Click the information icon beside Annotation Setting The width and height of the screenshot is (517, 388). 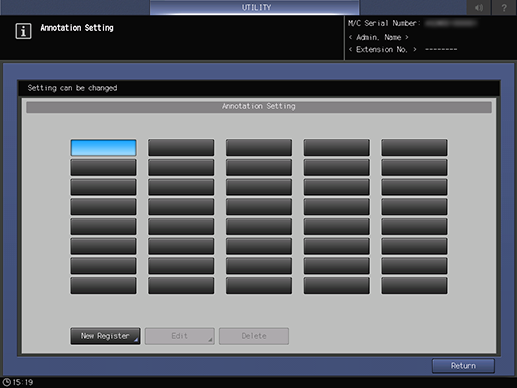[23, 31]
